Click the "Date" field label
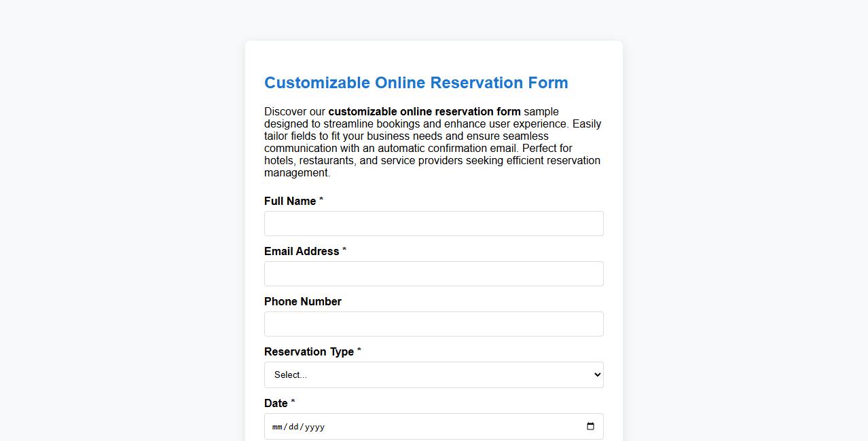 (274, 403)
